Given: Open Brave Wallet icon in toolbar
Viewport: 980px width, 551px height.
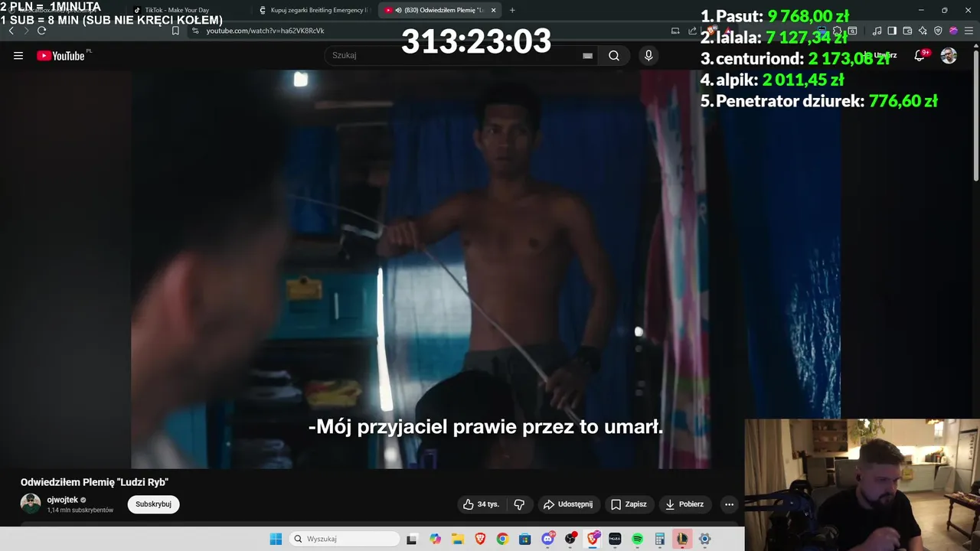Looking at the screenshot, I should coord(907,31).
